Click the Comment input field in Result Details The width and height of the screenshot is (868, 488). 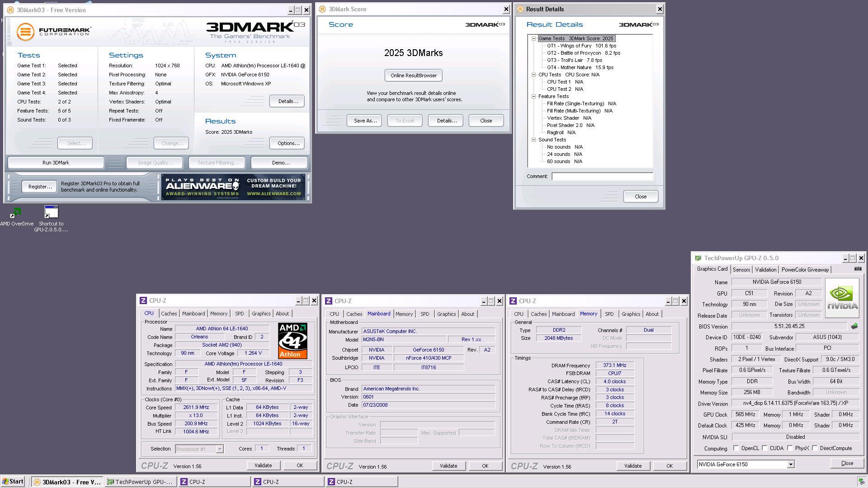[602, 176]
